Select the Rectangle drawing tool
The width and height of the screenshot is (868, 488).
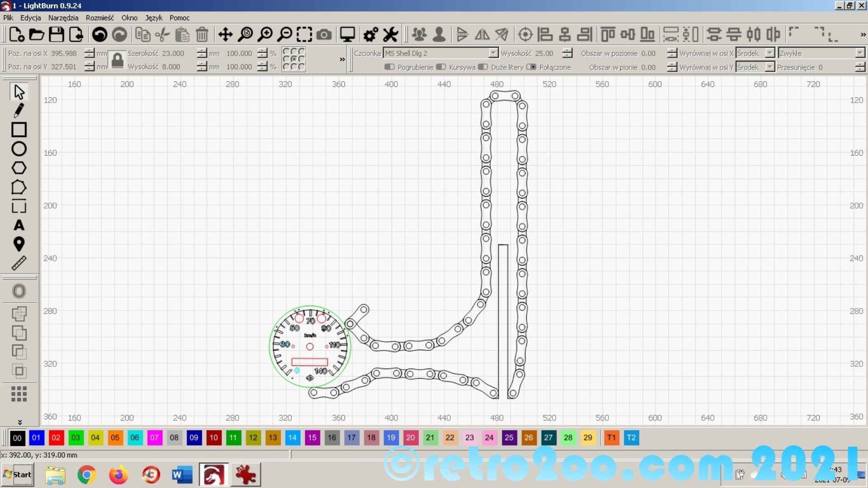tap(19, 130)
